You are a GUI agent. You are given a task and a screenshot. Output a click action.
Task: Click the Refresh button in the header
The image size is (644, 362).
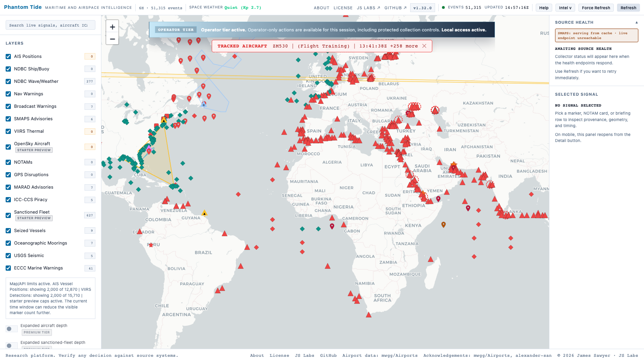click(x=628, y=8)
